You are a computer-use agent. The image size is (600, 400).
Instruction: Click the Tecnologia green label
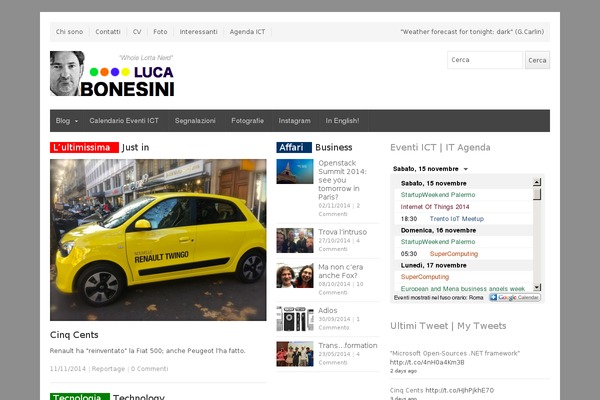[80, 397]
